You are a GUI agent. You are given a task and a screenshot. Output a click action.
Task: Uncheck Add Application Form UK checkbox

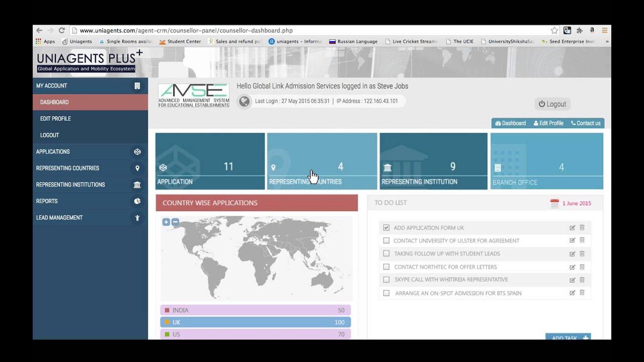[386, 228]
